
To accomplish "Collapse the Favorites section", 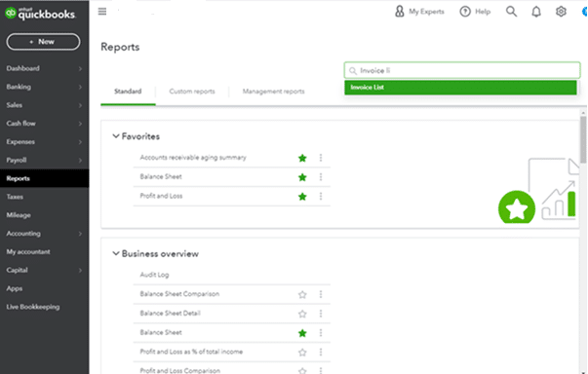I will (x=116, y=136).
